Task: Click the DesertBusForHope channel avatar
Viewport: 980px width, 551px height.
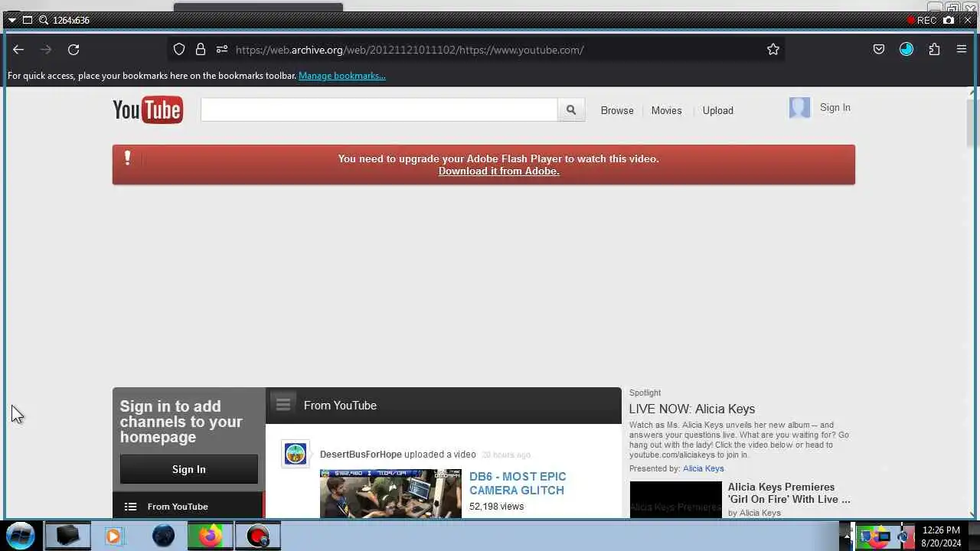Action: click(x=296, y=455)
